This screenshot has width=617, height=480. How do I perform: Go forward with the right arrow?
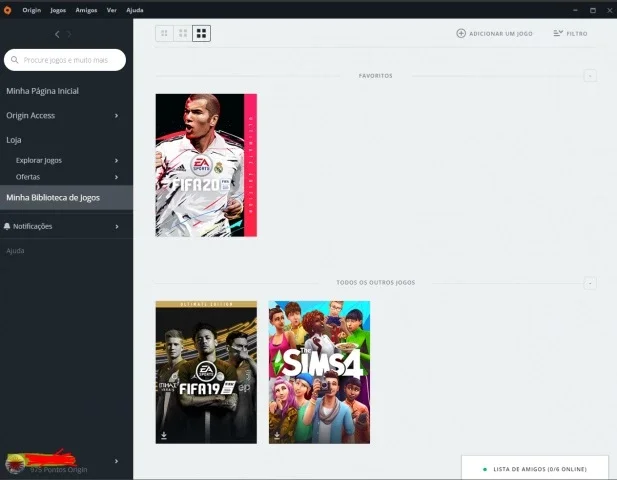tap(69, 34)
